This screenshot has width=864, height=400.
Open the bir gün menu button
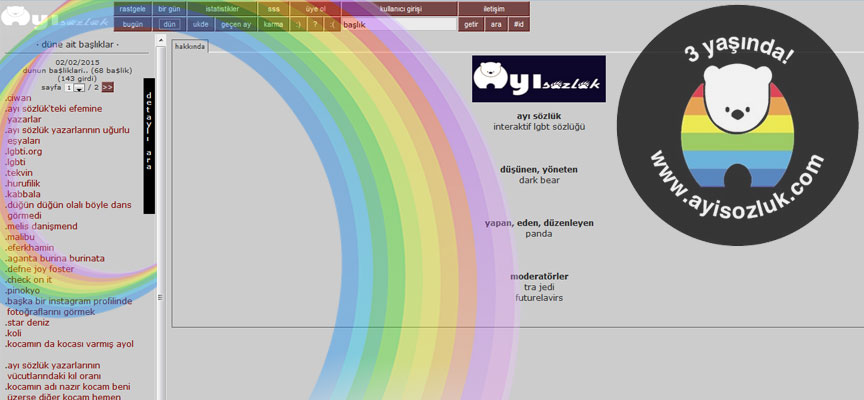click(x=169, y=9)
